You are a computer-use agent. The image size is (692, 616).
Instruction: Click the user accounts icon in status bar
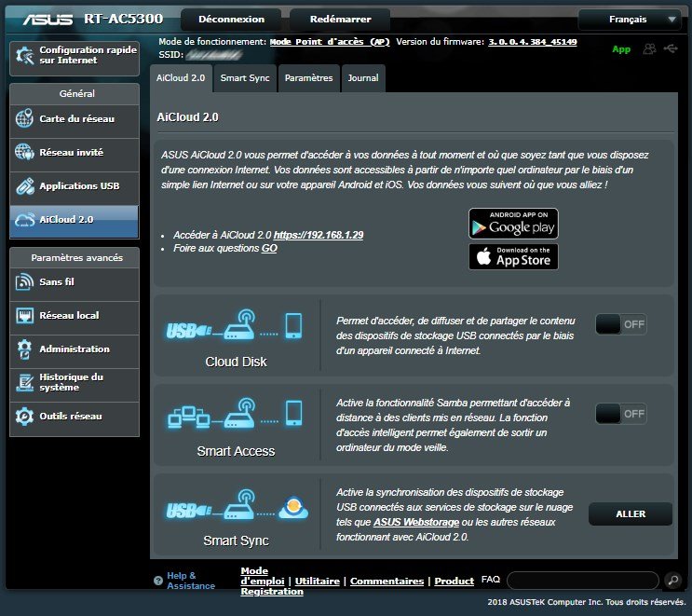[x=649, y=48]
